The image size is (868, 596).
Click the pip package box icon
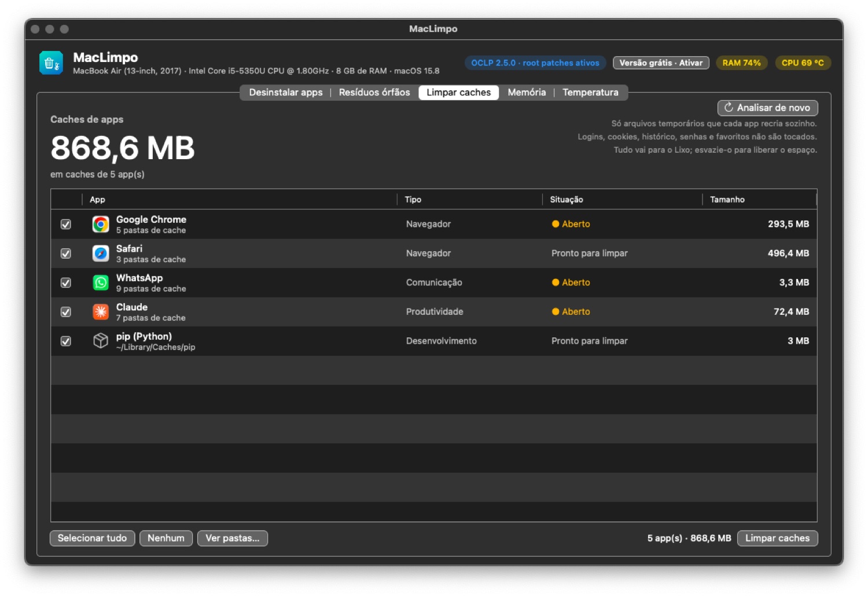[x=101, y=341]
